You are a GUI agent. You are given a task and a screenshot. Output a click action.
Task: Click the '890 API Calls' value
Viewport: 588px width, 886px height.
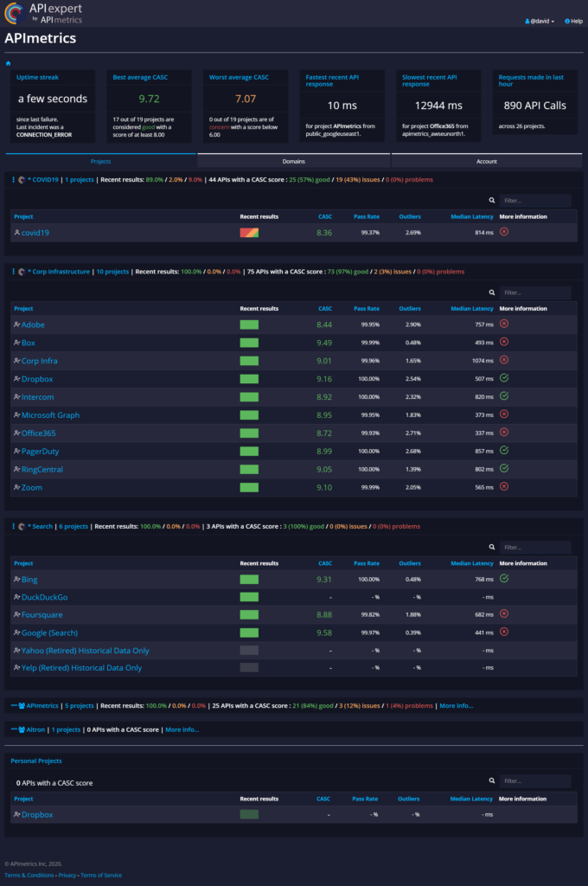tap(535, 106)
